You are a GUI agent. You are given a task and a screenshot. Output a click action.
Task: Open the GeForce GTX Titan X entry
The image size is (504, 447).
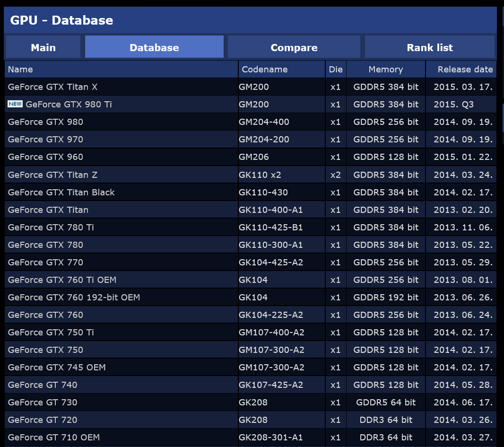52,87
